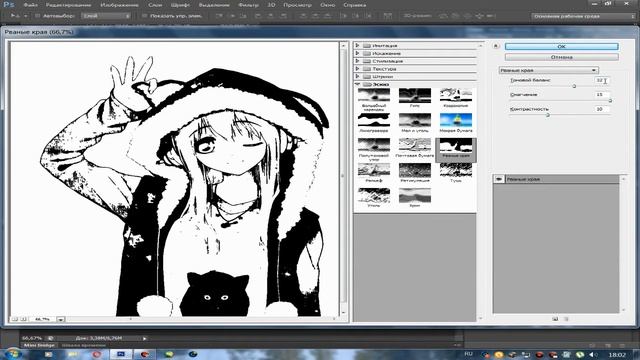Viewport: 640px width, 360px height.
Task: Select the Мокрая бумага filter thumbnail
Action: click(456, 121)
